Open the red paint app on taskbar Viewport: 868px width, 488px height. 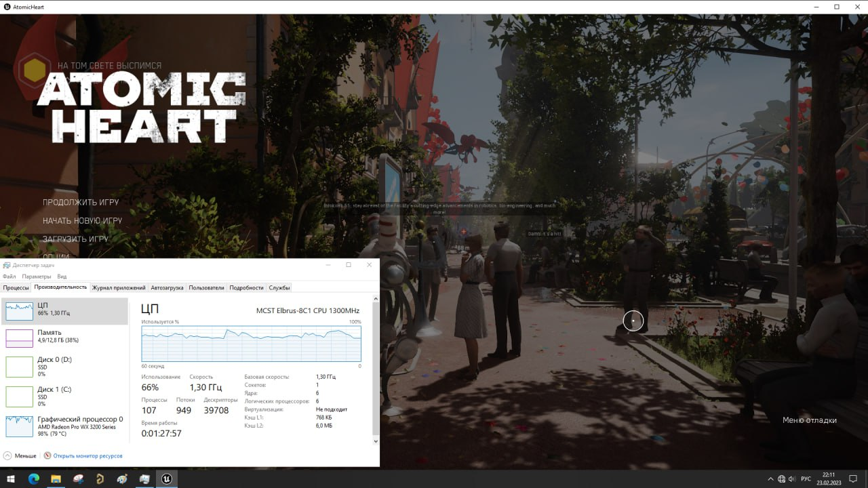tap(78, 479)
